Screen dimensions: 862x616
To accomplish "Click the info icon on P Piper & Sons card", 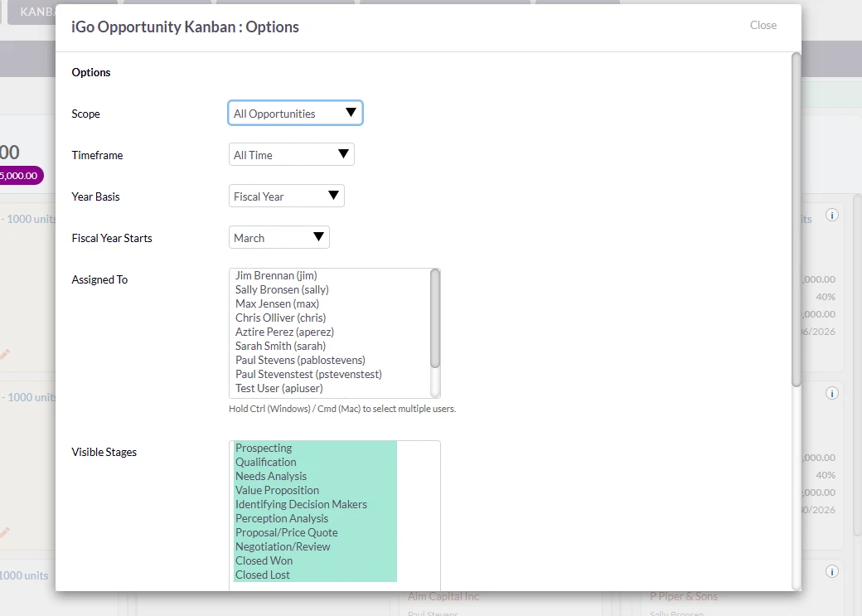I will 832,571.
